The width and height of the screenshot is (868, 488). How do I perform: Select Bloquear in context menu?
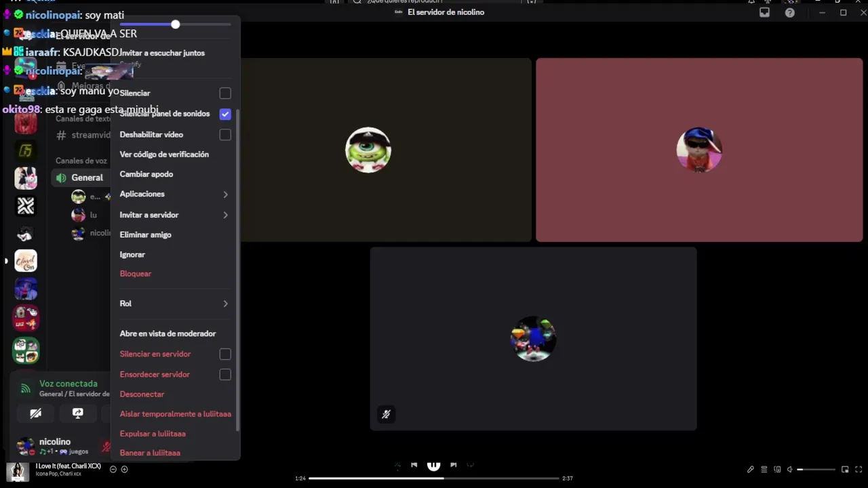(x=136, y=274)
